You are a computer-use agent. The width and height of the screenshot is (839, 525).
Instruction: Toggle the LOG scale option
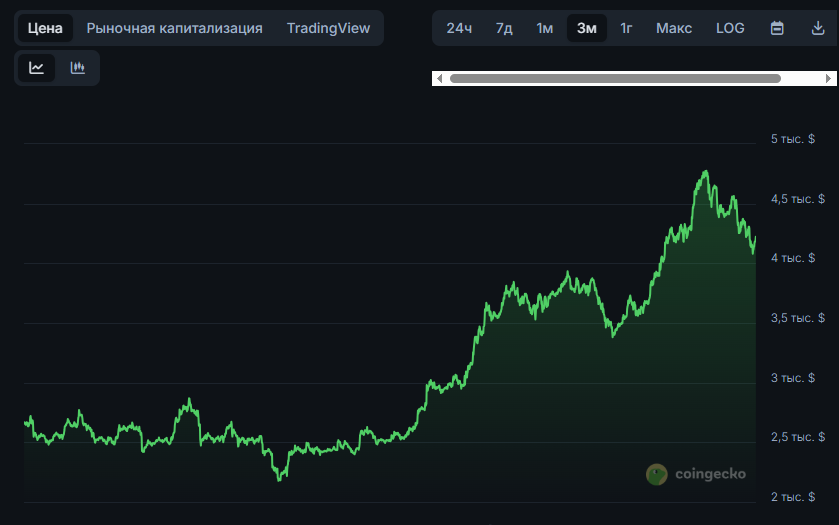(730, 28)
